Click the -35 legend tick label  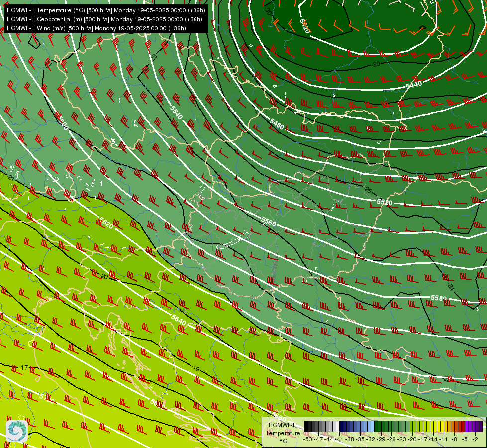point(360,439)
